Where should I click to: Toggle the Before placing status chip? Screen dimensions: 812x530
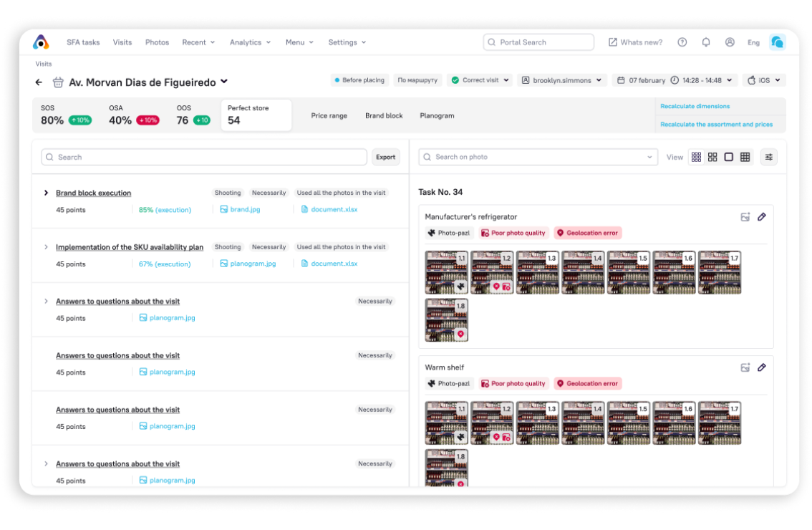tap(359, 80)
